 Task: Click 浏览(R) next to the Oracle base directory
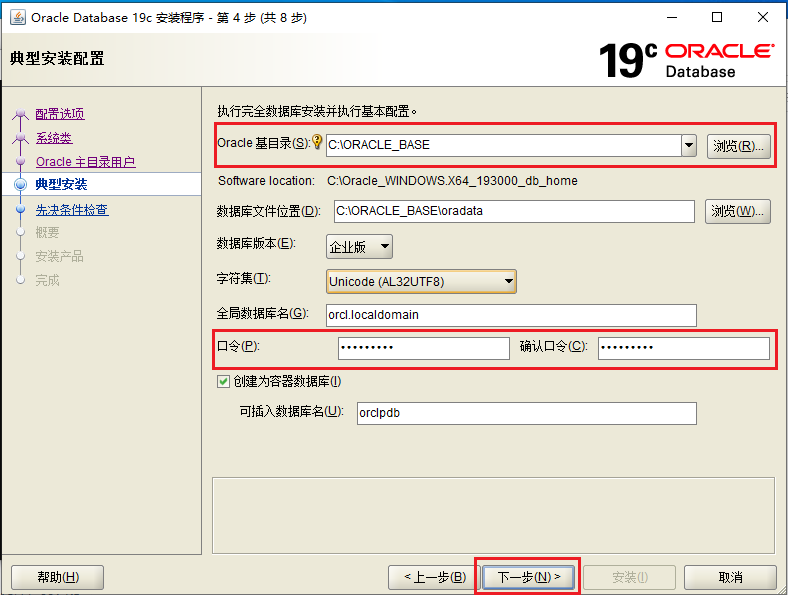pos(739,146)
